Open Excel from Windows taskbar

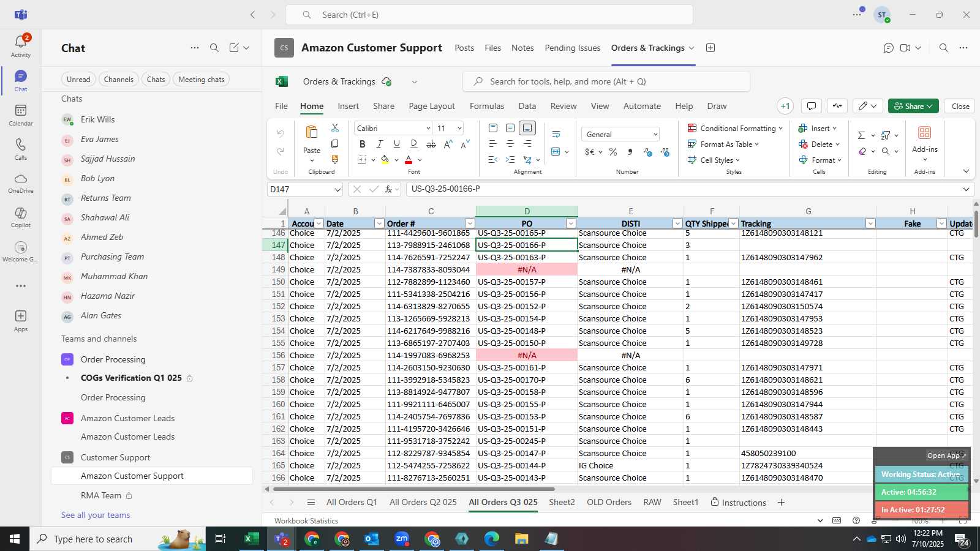pos(251,539)
